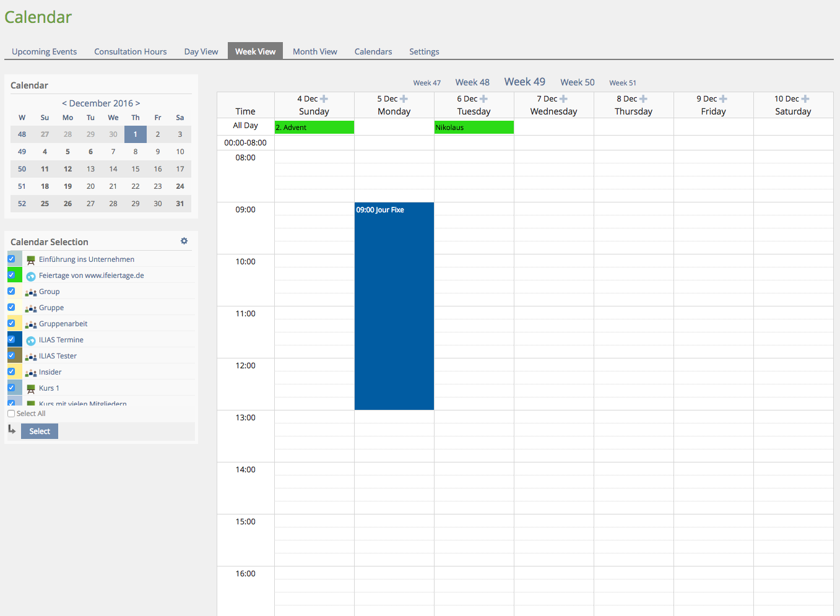Jump to Week 50 link
Screen dimensions: 840x616
(577, 82)
